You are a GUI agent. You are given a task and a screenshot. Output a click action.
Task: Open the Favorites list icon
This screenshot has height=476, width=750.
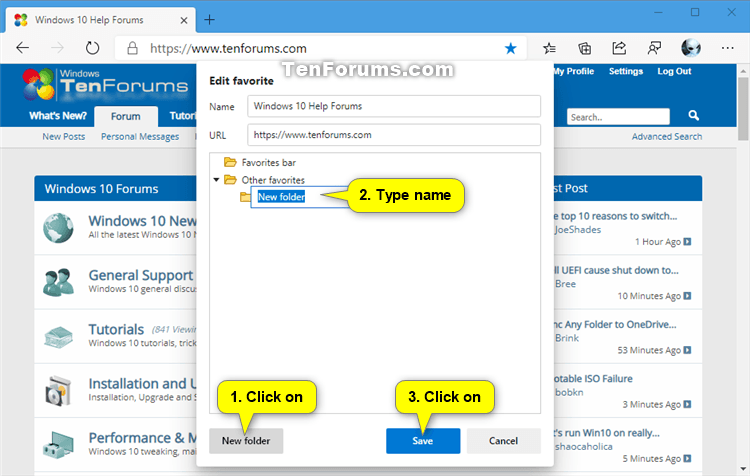(x=550, y=48)
